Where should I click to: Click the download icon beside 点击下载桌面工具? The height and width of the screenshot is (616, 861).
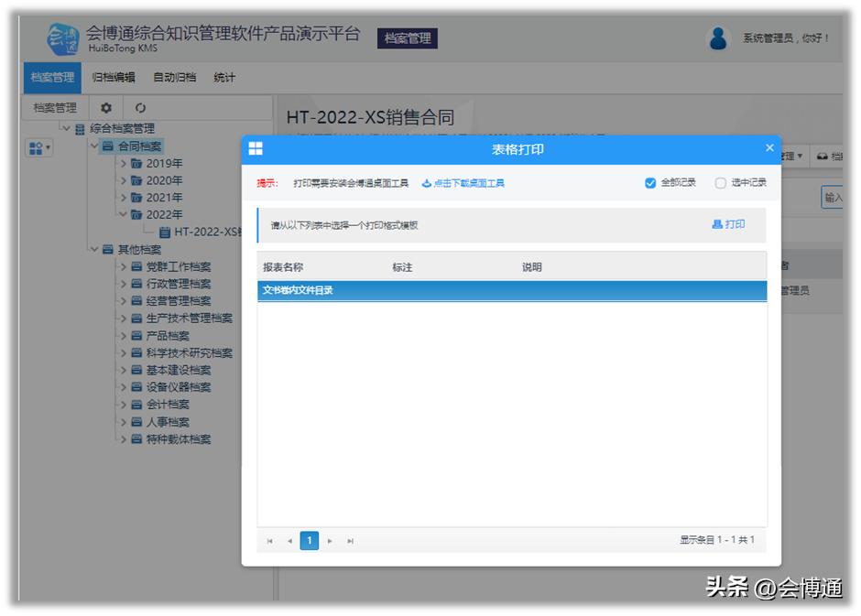click(424, 182)
